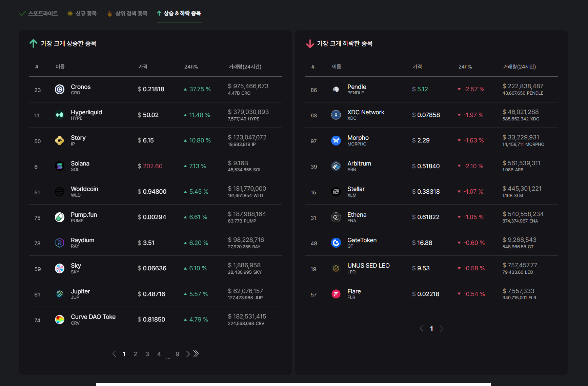The height and width of the screenshot is (386, 588).
Task: Open the 스포트라이트 tab
Action: point(39,14)
